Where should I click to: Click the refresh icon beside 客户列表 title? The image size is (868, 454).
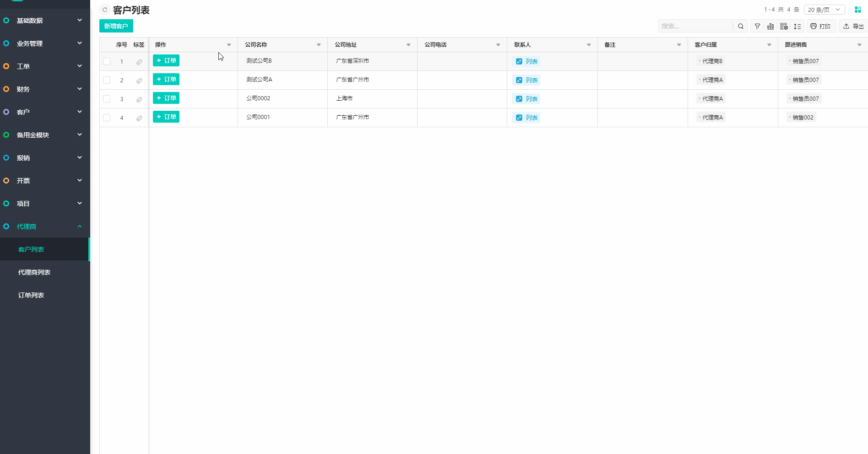(x=105, y=10)
